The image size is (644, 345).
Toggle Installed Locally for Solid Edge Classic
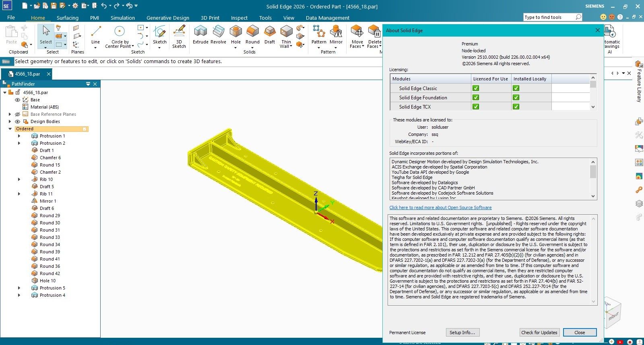click(x=516, y=88)
